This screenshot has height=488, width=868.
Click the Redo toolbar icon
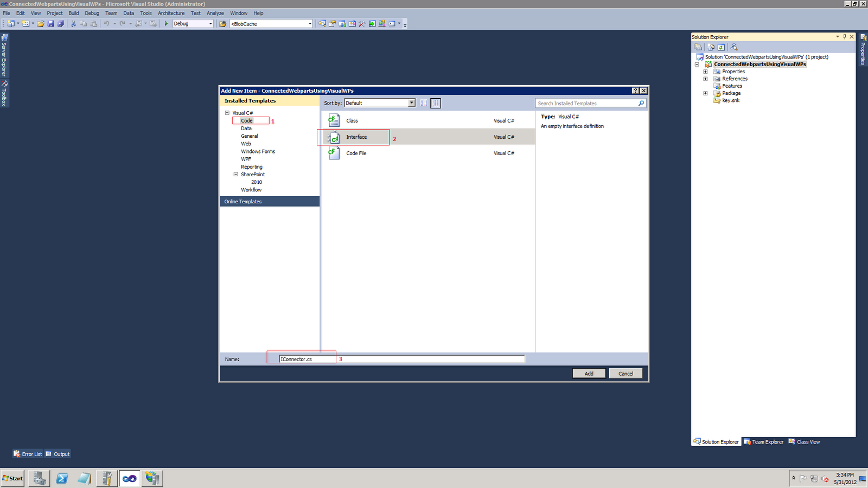(x=123, y=24)
